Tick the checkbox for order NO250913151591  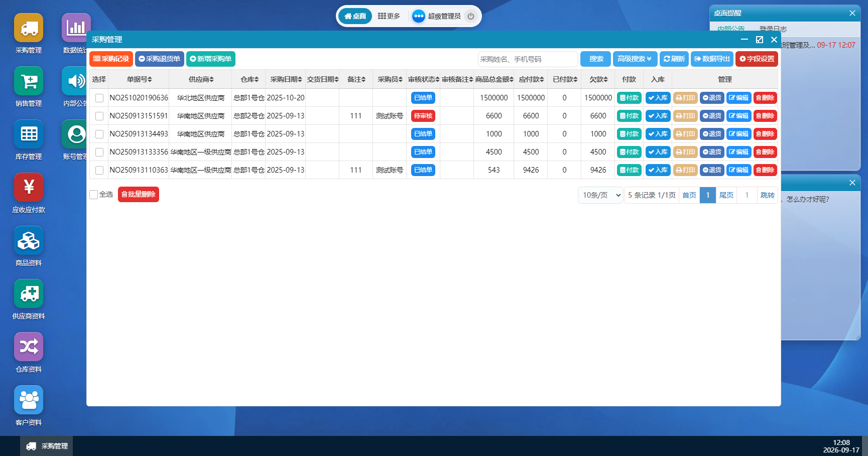click(x=99, y=116)
